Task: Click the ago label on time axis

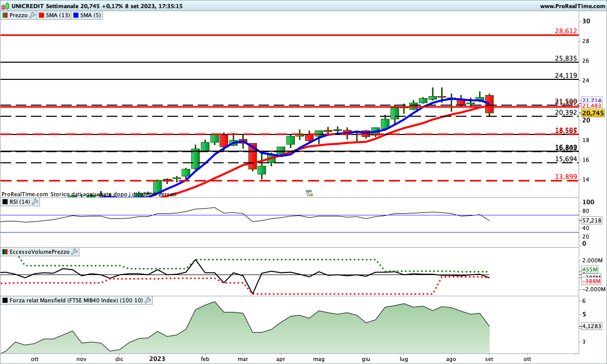Action: [x=451, y=358]
